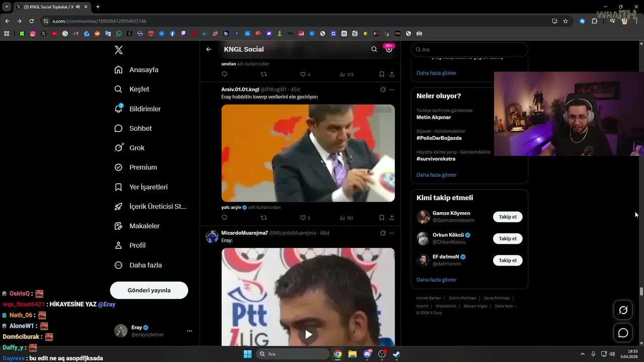Screen dimensions: 644x362
Task: Open Grok action on MicardoMuarejma7 post
Action: pyautogui.click(x=383, y=233)
